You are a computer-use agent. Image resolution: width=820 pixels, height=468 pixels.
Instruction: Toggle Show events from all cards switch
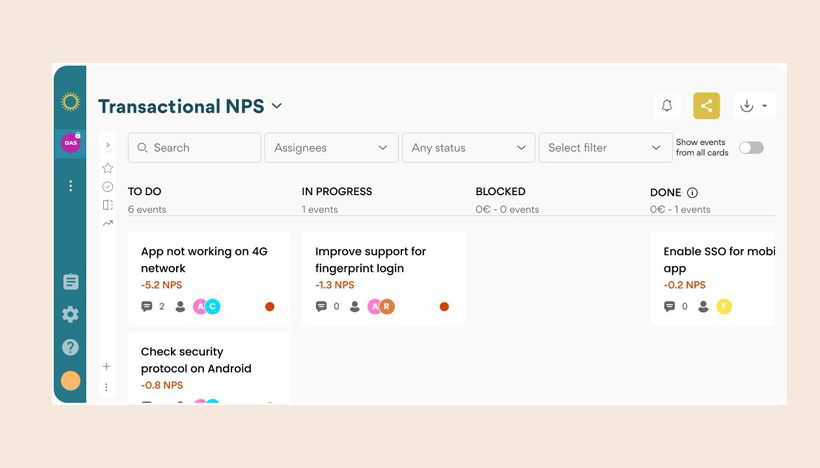coord(751,148)
